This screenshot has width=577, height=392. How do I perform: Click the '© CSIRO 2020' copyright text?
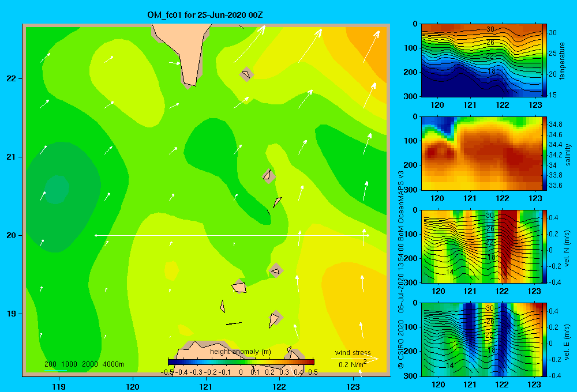(x=401, y=344)
